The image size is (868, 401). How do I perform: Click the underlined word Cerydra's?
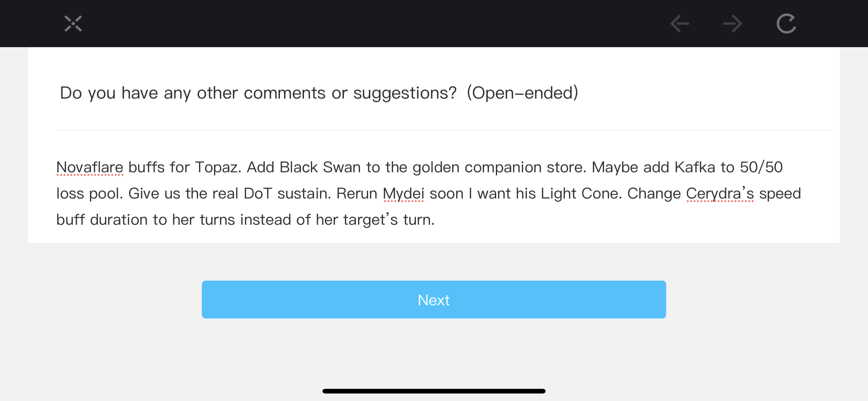720,194
